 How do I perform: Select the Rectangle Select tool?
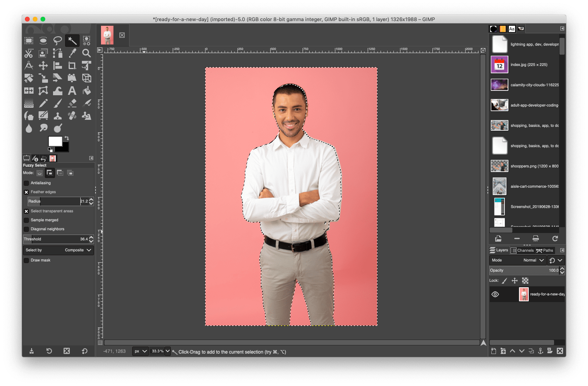[x=29, y=41]
